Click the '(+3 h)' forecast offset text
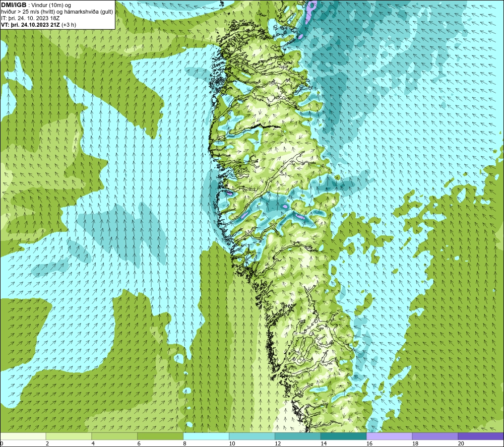The height and width of the screenshot is (447, 504). (69, 25)
